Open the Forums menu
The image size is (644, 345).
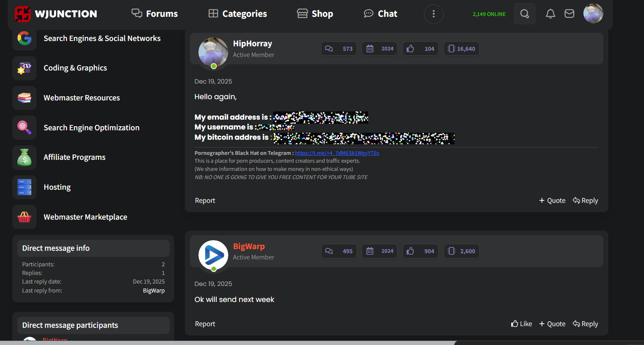coord(155,14)
